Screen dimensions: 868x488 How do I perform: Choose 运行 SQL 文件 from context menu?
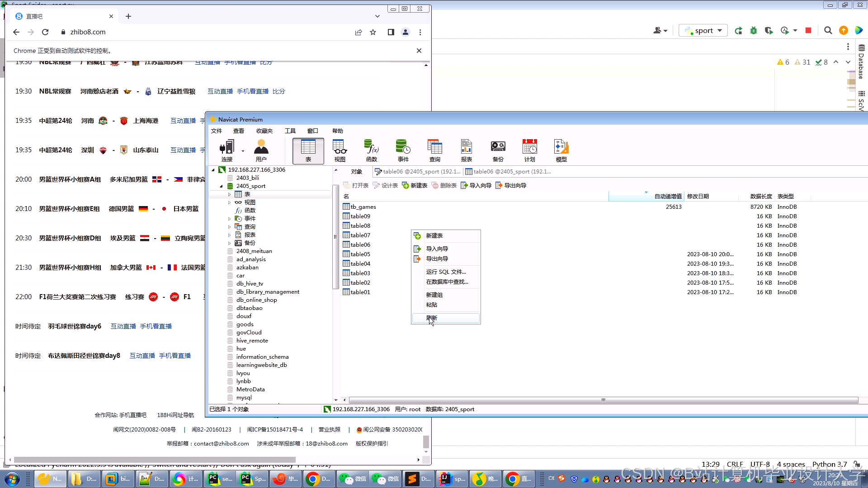point(446,272)
